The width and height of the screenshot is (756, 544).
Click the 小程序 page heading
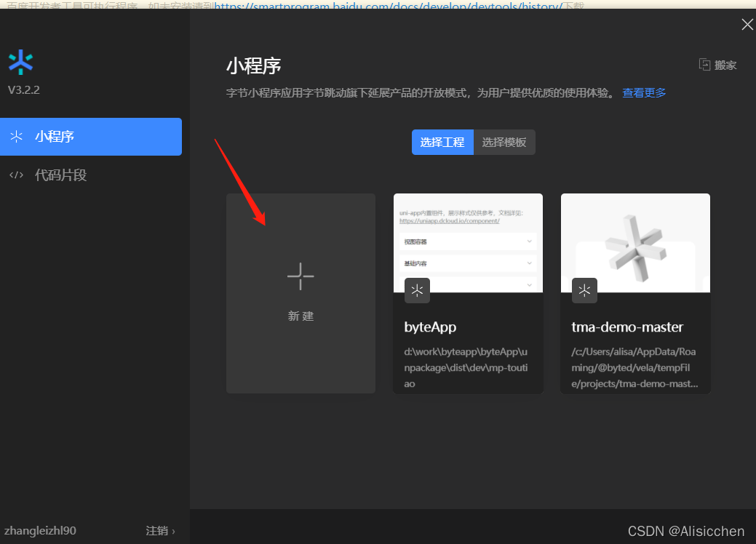click(254, 66)
